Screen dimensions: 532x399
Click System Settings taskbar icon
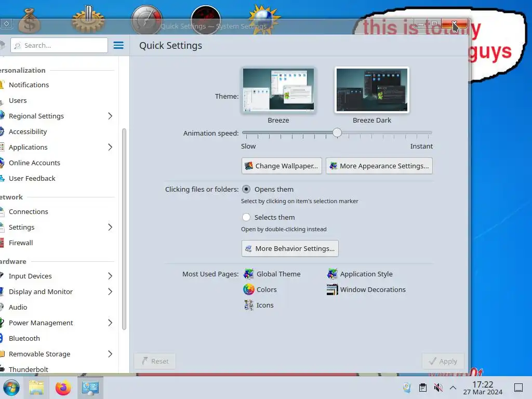[x=90, y=388]
